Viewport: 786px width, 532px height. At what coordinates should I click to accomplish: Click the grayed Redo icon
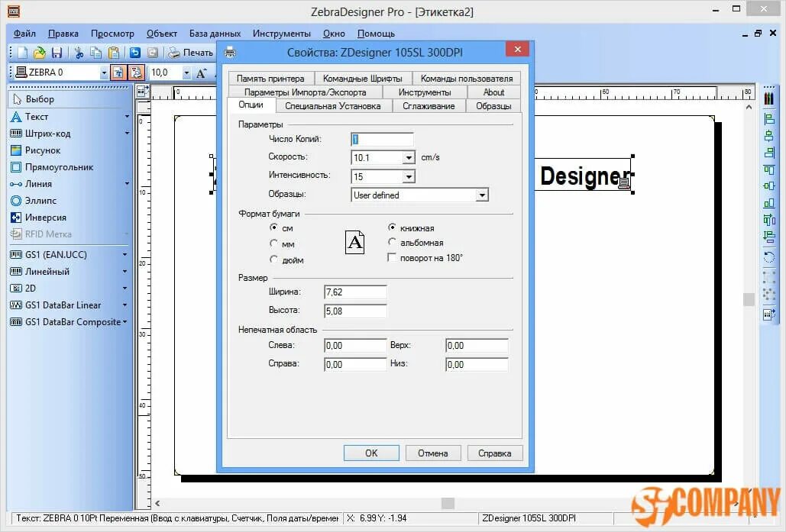point(153,53)
